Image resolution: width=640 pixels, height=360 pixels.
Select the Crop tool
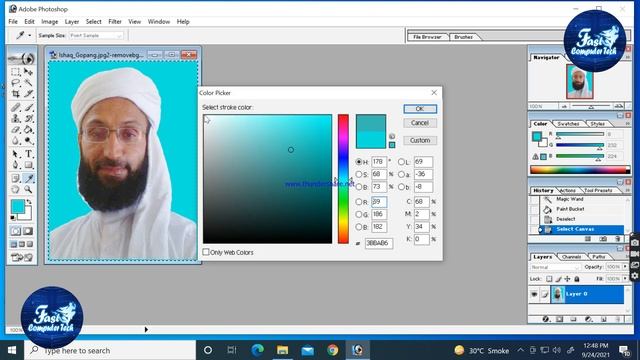(16, 94)
